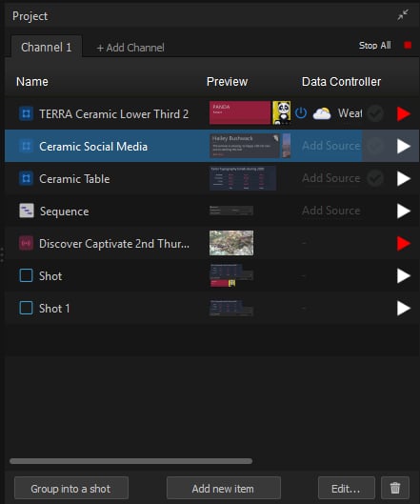Select the Shot row name

[50, 276]
